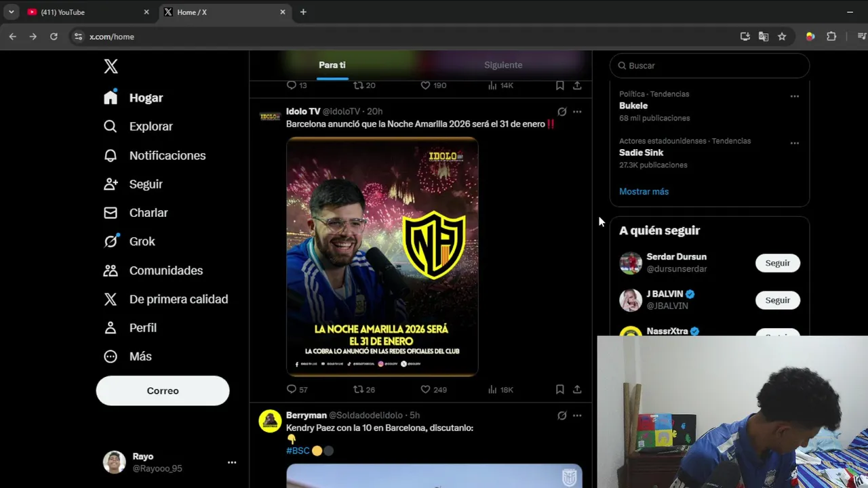Open Idolo TV profile avatar

click(270, 117)
